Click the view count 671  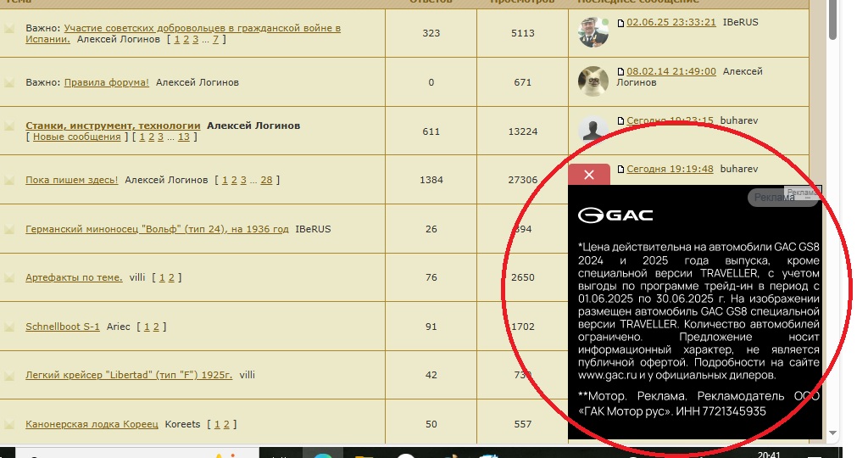click(x=522, y=82)
